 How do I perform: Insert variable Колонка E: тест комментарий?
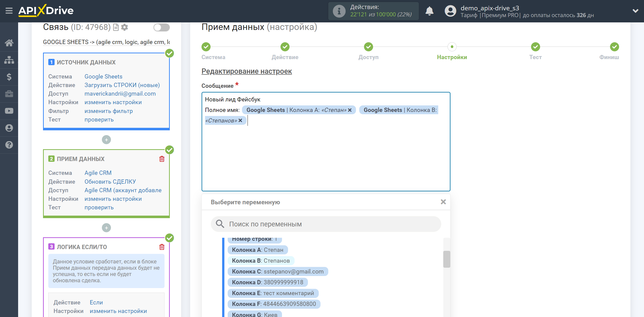click(x=273, y=293)
